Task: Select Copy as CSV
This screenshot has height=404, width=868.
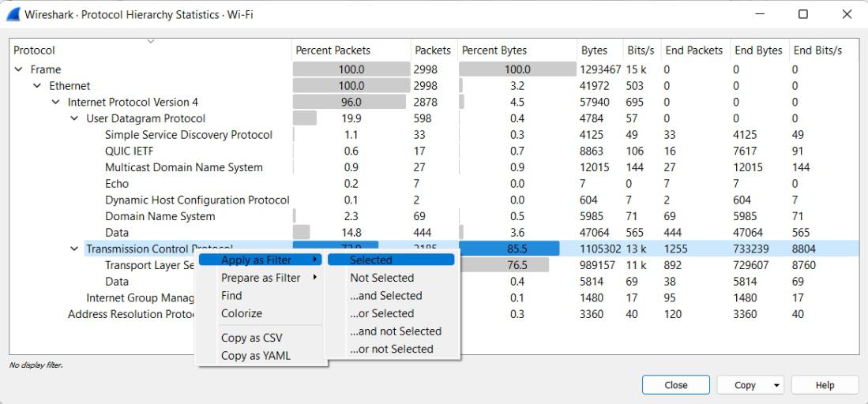Action: [x=252, y=338]
